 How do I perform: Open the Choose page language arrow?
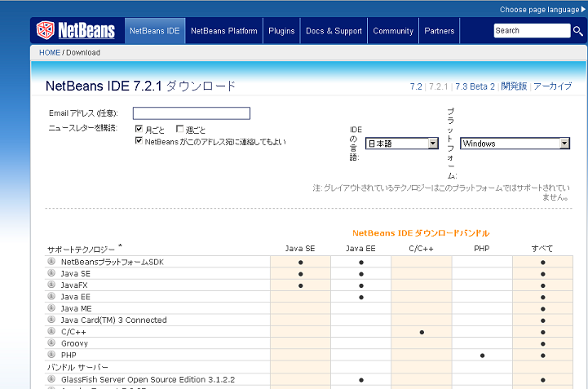[x=583, y=9]
